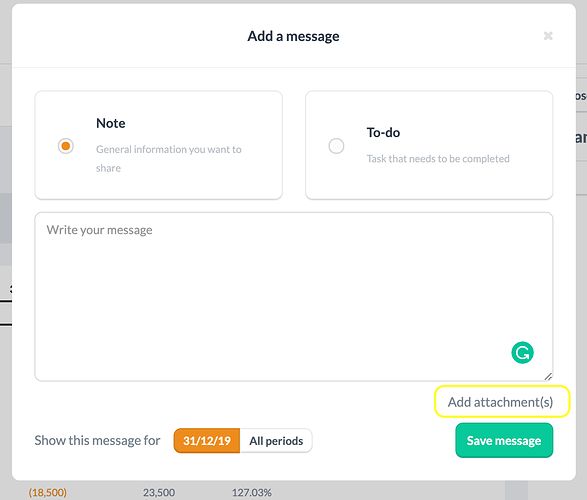Close the Add a message dialog
Image resolution: width=587 pixels, height=500 pixels.
coord(548,36)
